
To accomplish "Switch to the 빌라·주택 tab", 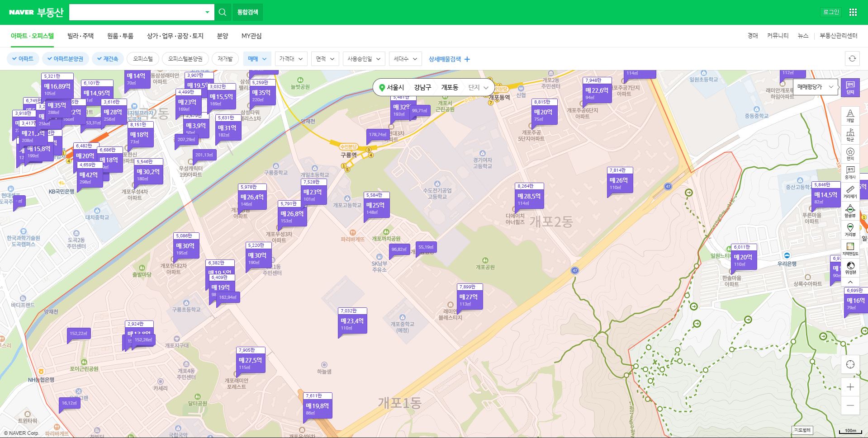I will coord(81,36).
